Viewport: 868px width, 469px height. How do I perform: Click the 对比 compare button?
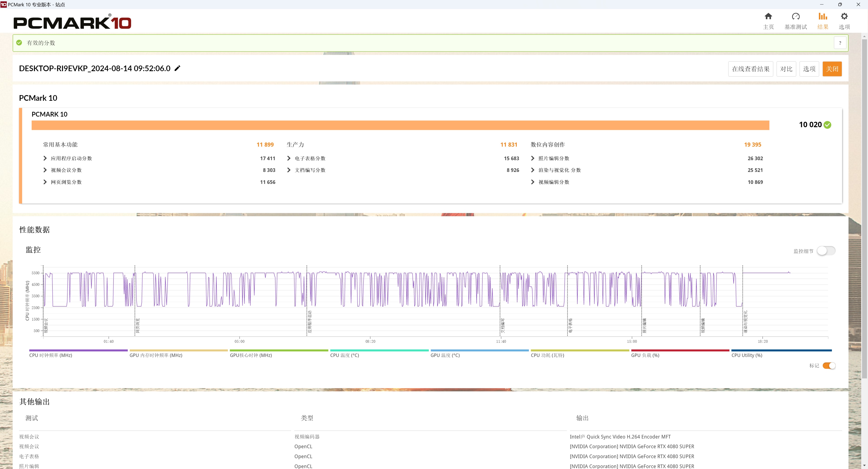click(786, 69)
